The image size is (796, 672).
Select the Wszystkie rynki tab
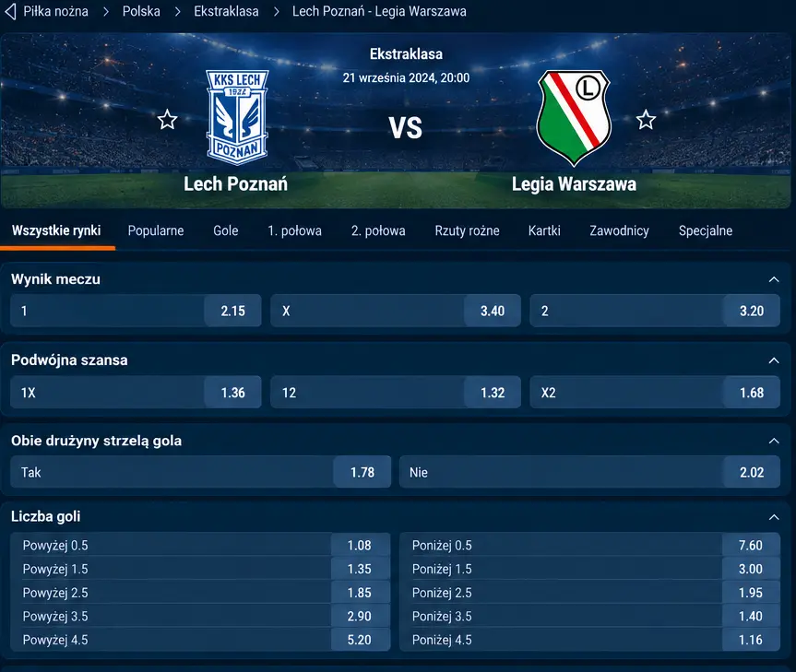pyautogui.click(x=56, y=230)
